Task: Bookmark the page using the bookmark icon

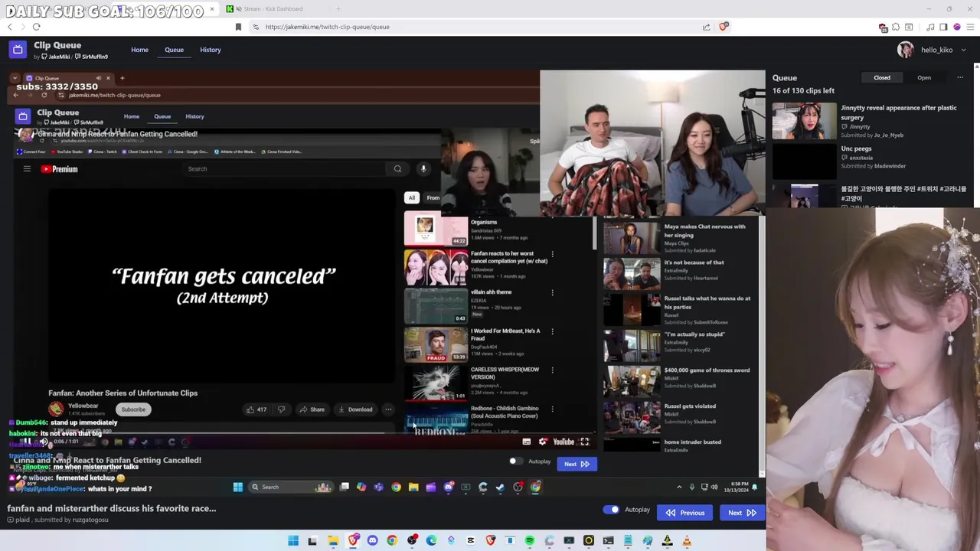Action: [238, 27]
